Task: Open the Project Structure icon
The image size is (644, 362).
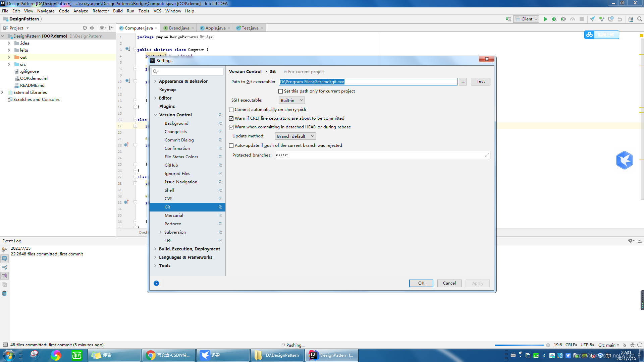Action: [631, 19]
